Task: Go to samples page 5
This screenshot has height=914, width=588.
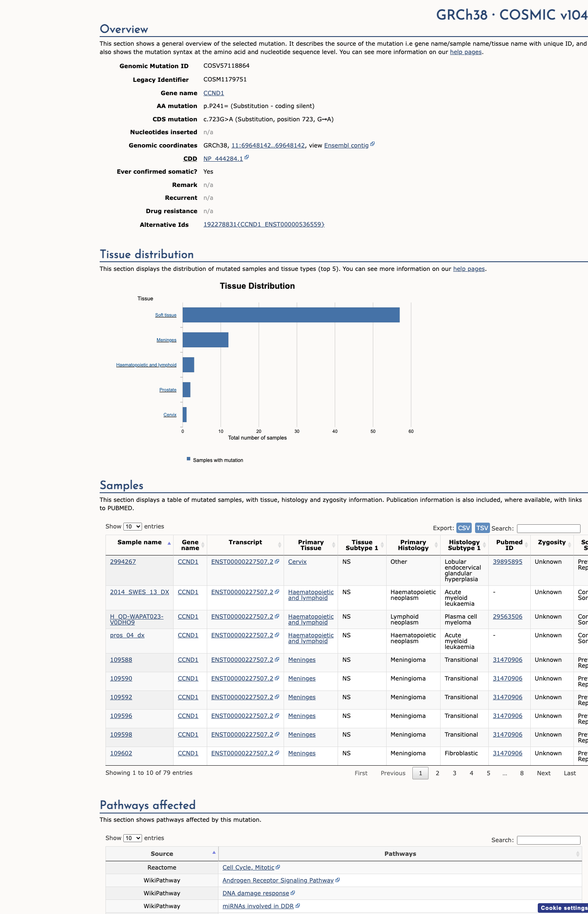Action: tap(488, 773)
